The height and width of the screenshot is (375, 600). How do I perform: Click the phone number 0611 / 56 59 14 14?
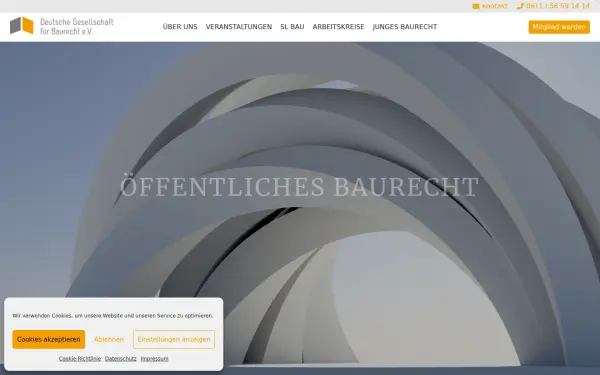[558, 6]
